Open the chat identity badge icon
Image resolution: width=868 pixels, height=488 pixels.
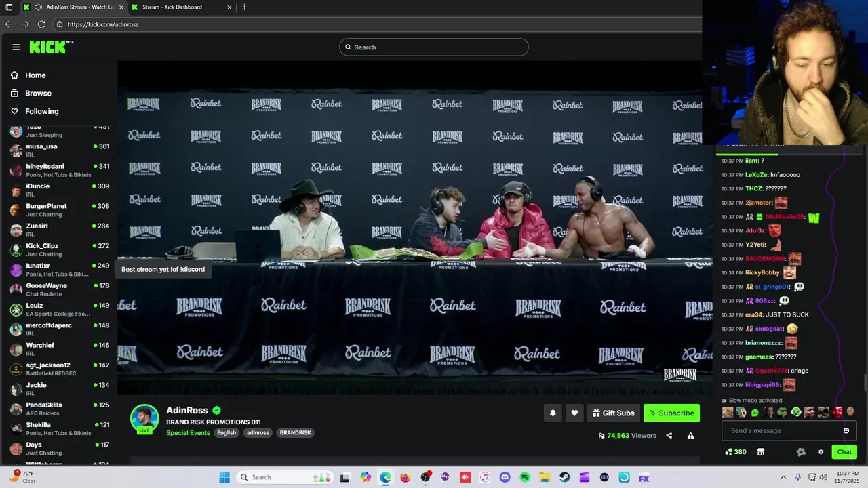801,452
